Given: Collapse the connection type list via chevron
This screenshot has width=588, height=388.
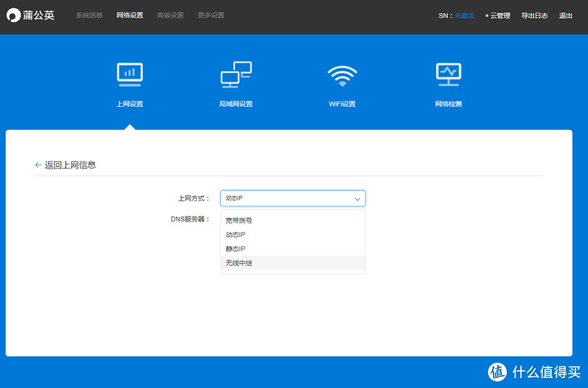Looking at the screenshot, I should click(358, 199).
